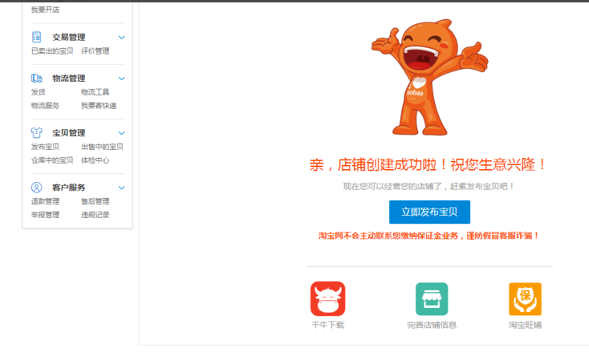This screenshot has width=589, height=364.
Task: Open 物流工具 link
Action: pyautogui.click(x=95, y=92)
